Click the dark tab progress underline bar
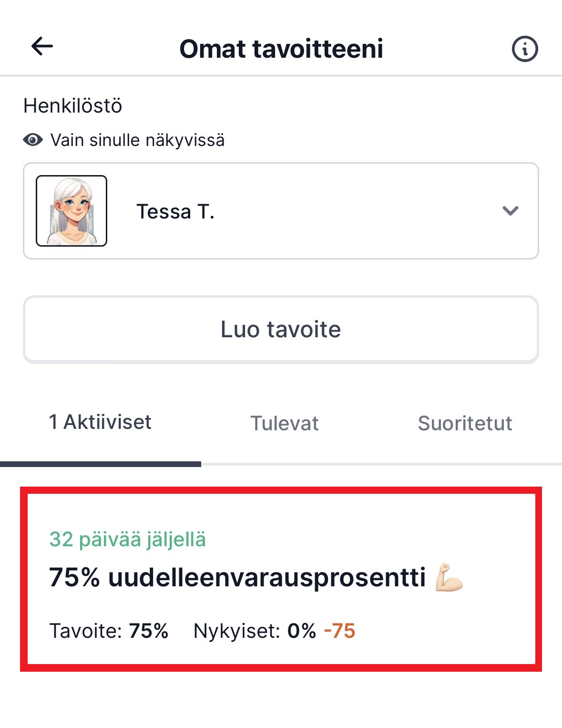This screenshot has height=728, width=562. click(101, 463)
